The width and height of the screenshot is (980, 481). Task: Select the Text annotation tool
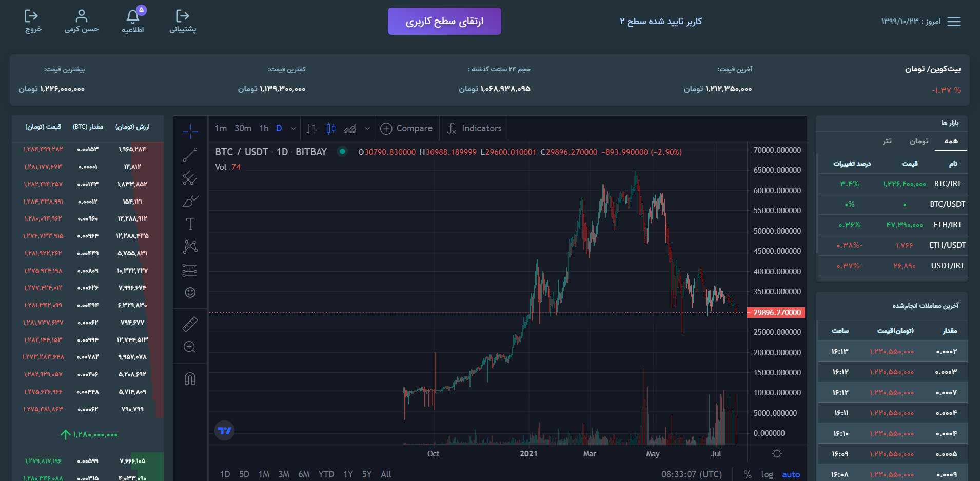(190, 224)
